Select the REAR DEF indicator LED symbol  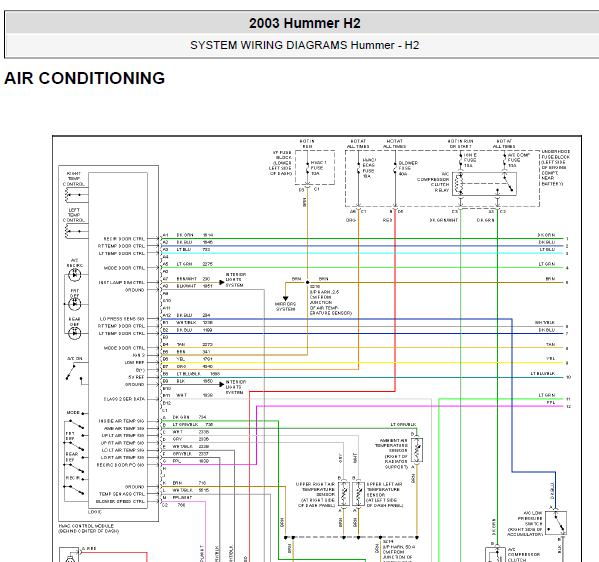pos(74,333)
